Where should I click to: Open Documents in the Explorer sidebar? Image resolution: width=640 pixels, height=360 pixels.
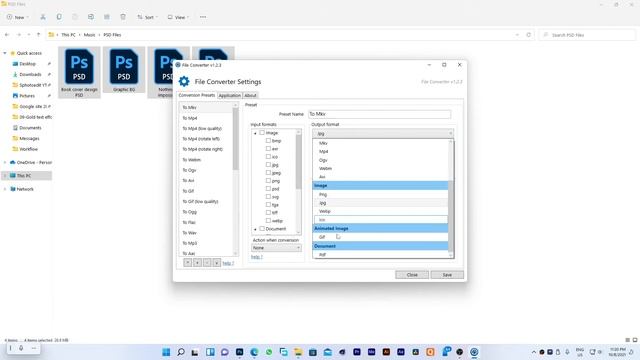30,128
